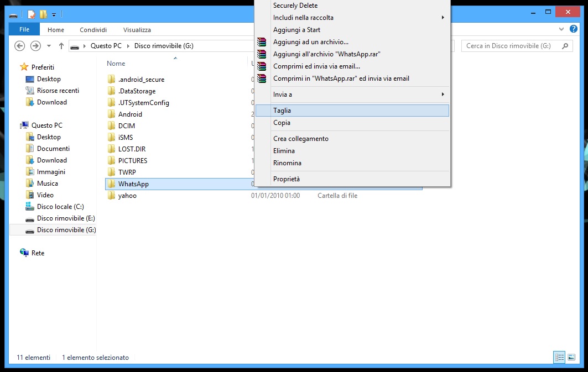Click the search magnifier icon
Viewport: 588px width, 372px height.
[x=565, y=46]
